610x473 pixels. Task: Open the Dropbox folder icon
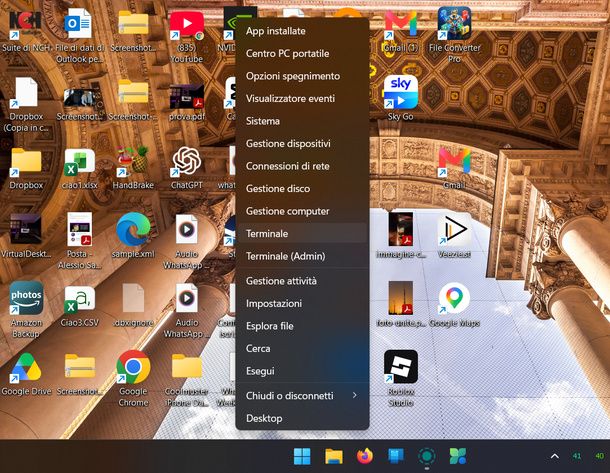click(26, 162)
